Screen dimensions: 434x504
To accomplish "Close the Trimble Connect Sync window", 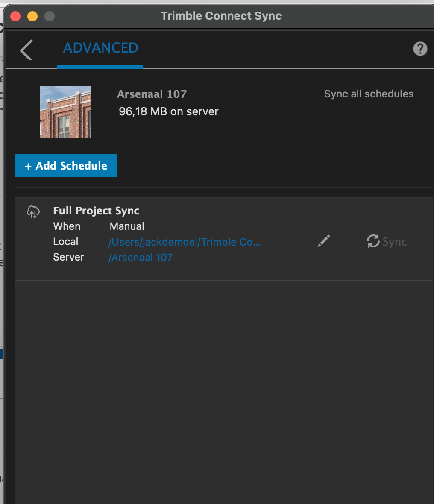I will pos(15,16).
